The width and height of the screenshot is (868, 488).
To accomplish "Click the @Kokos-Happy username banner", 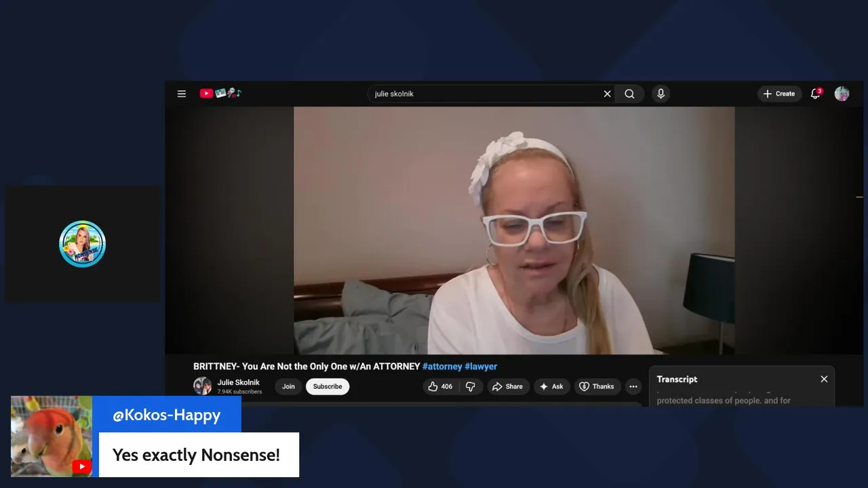I will [x=167, y=415].
